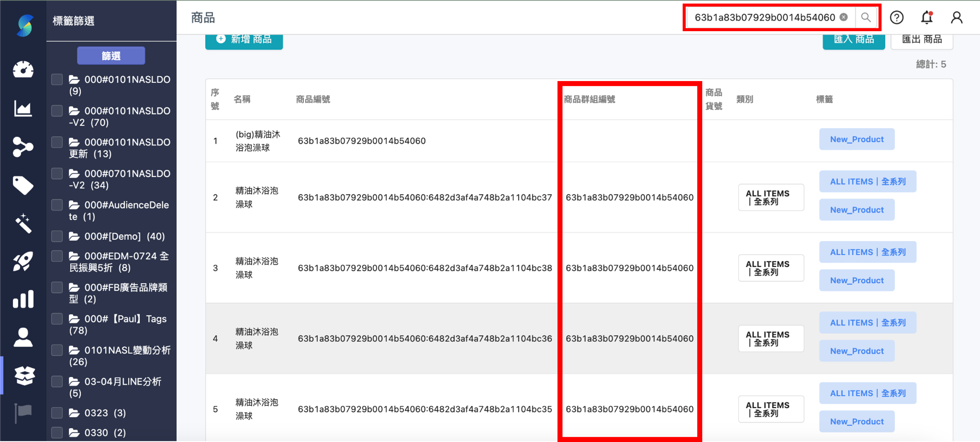Select the tag icon in sidebar
The image size is (980, 442).
pyautogui.click(x=23, y=185)
